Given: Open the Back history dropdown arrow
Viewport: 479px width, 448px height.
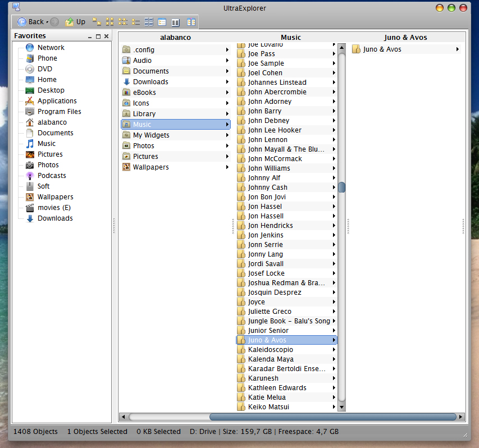Looking at the screenshot, I should click(47, 22).
